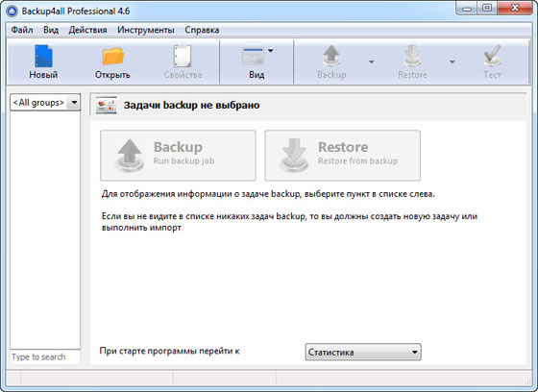Open the Вид menu in menu bar
This screenshot has height=392, width=538.
(51, 30)
